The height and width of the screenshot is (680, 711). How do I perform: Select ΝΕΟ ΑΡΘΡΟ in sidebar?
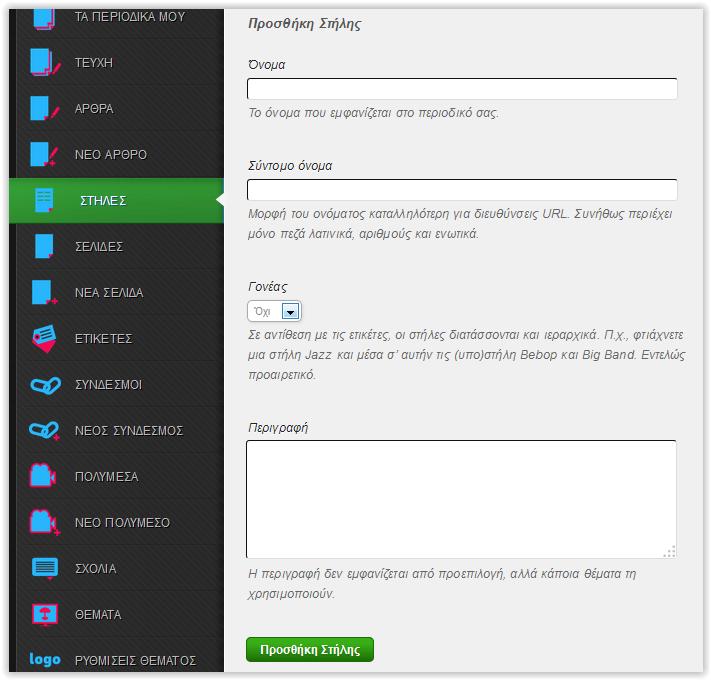pos(111,155)
